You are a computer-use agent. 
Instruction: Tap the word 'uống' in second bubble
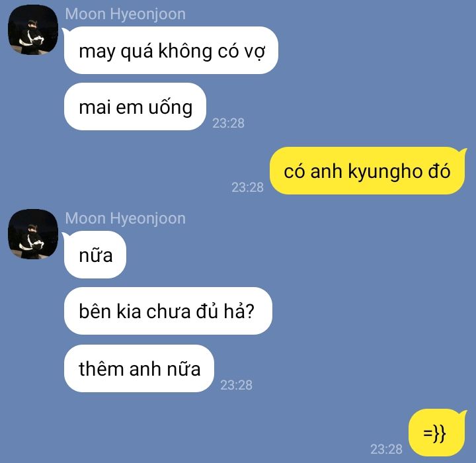tap(171, 108)
